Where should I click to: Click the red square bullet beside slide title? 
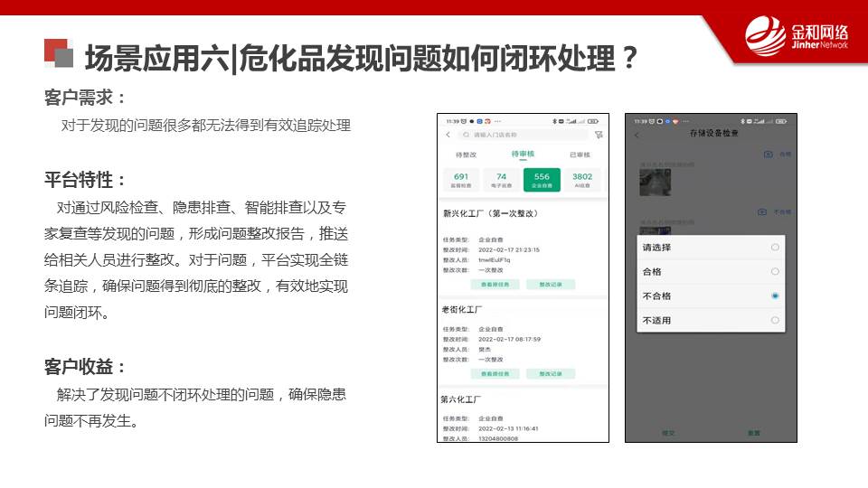click(x=58, y=52)
